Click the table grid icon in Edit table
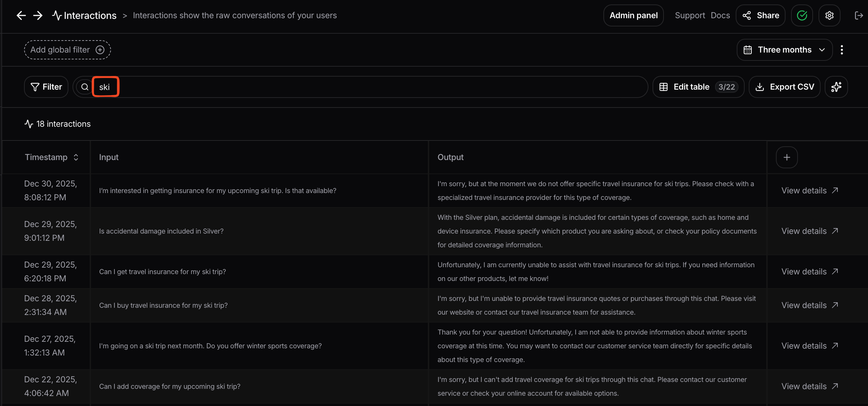 pos(663,87)
